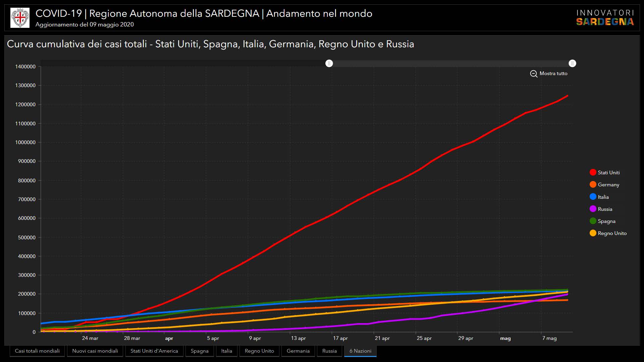Viewport: 644px width, 362px height.
Task: Click the Sardegna region crest logo
Action: pyautogui.click(x=20, y=18)
